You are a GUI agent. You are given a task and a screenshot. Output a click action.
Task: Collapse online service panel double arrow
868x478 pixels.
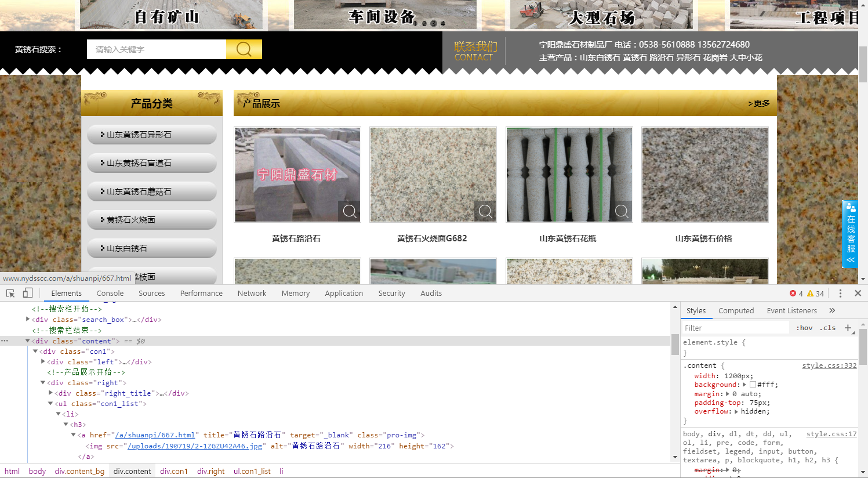coord(851,260)
